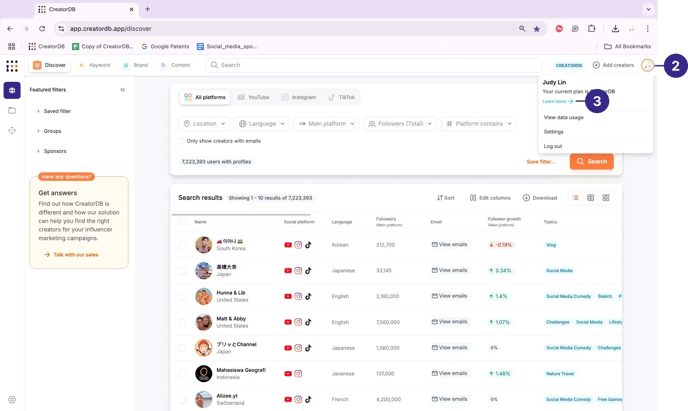Collapse the Featured filters panel
This screenshot has height=411, width=688.
click(x=123, y=89)
